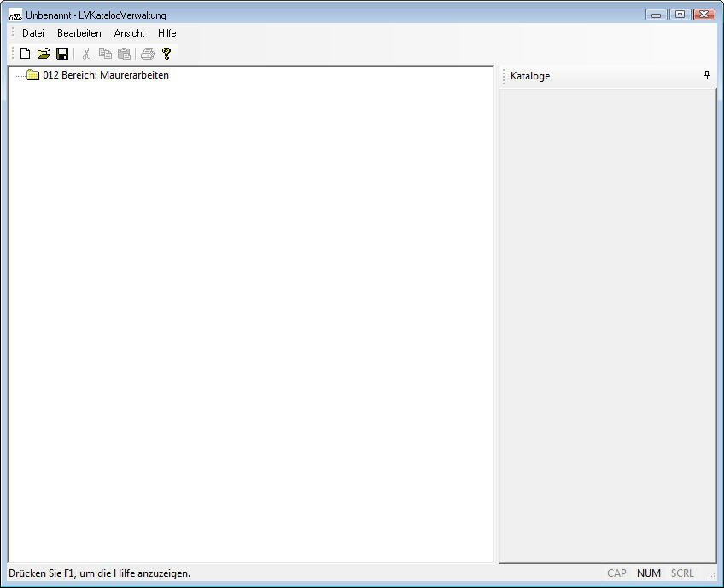
Task: Click the Maurerarbeiten folder icon
Action: point(32,75)
